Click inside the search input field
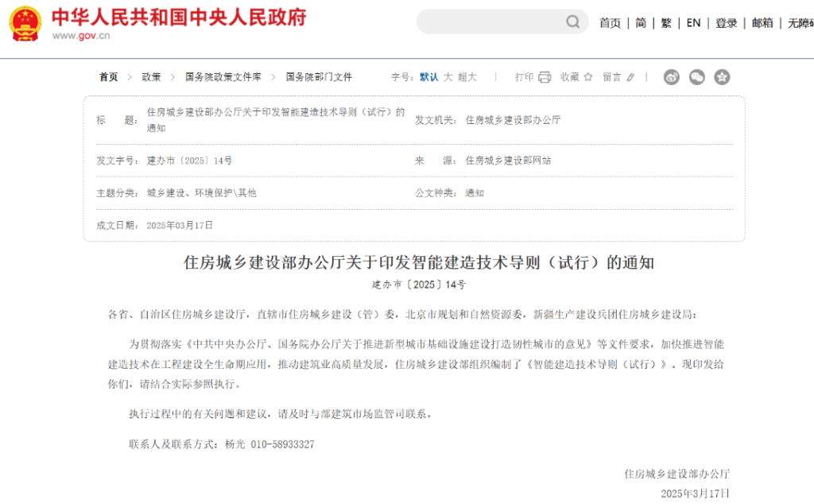This screenshot has width=814, height=504. tap(489, 22)
